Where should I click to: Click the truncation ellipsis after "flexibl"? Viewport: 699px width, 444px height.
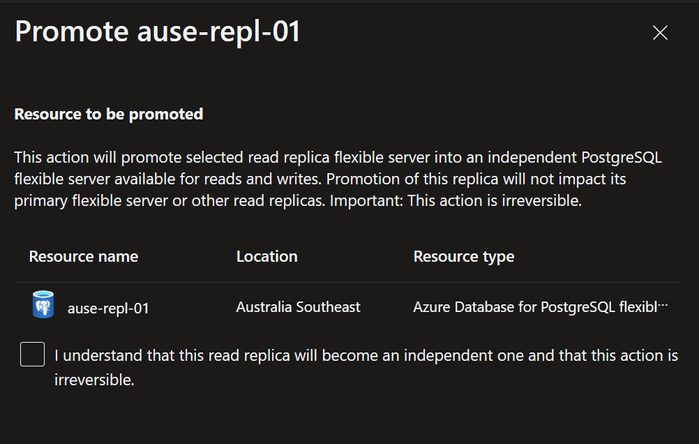coord(663,306)
